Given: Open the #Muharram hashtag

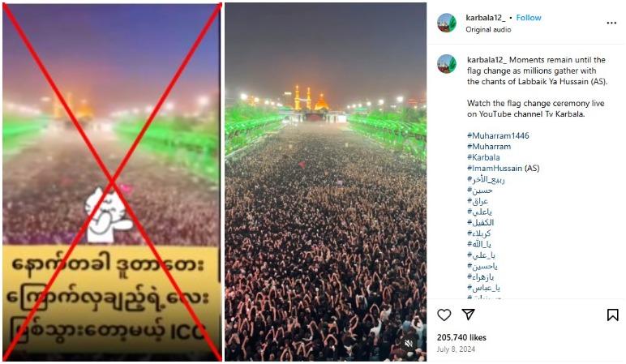Looking at the screenshot, I should click(x=489, y=147).
